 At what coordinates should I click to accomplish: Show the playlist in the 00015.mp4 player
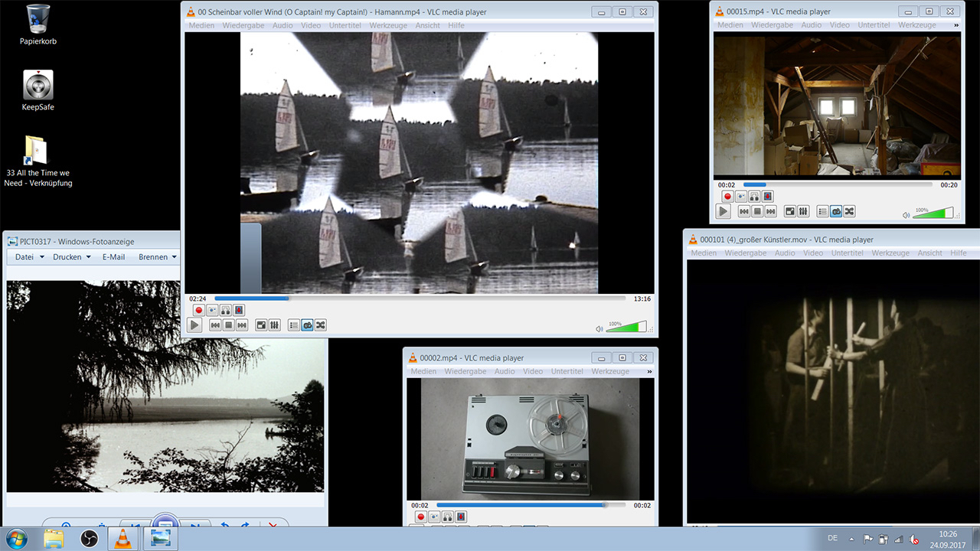click(823, 211)
